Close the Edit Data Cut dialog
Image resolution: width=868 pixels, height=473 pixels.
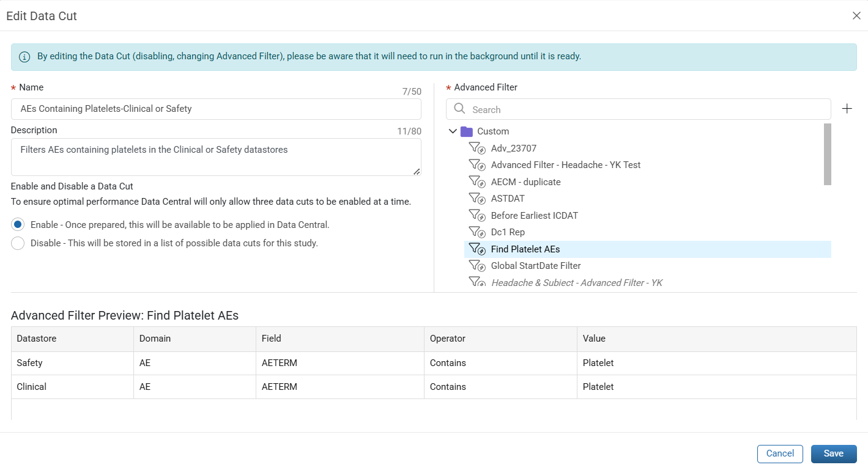pyautogui.click(x=856, y=16)
